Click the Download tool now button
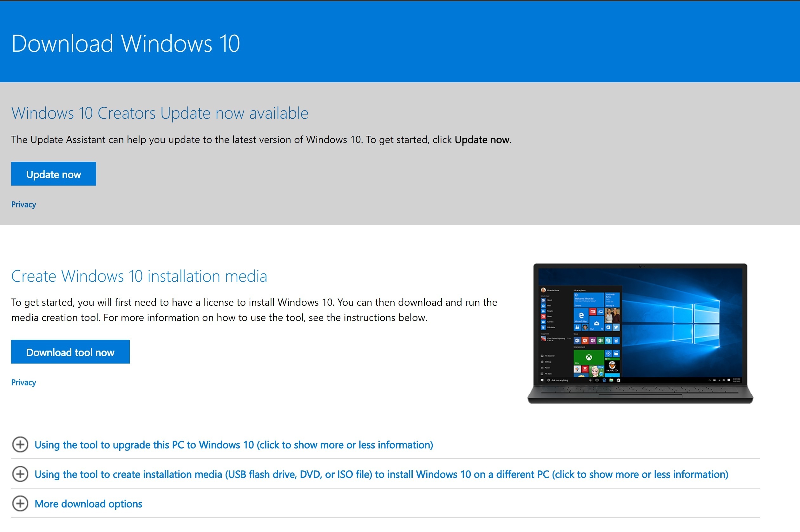800x532 pixels. (x=70, y=351)
